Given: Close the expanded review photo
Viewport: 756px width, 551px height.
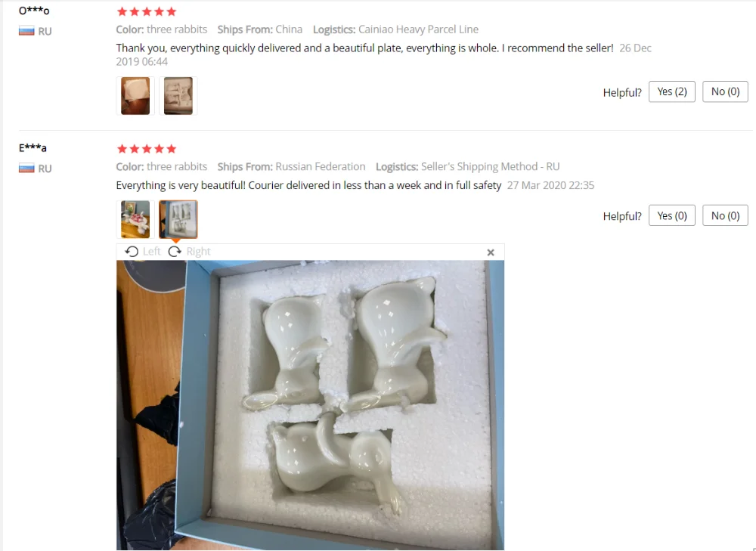Looking at the screenshot, I should [491, 252].
